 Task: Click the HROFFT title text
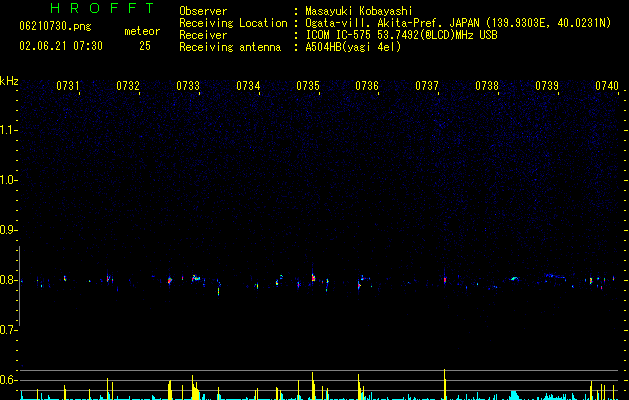click(x=102, y=8)
